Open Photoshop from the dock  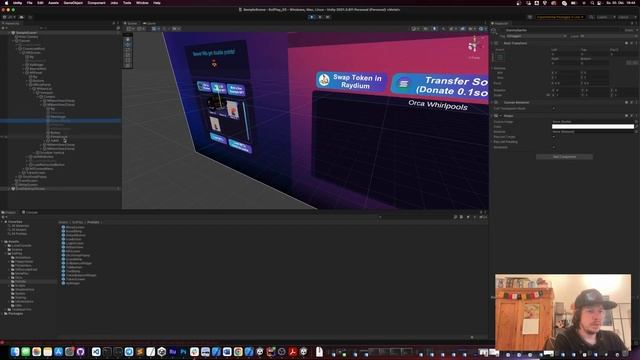click(x=183, y=351)
